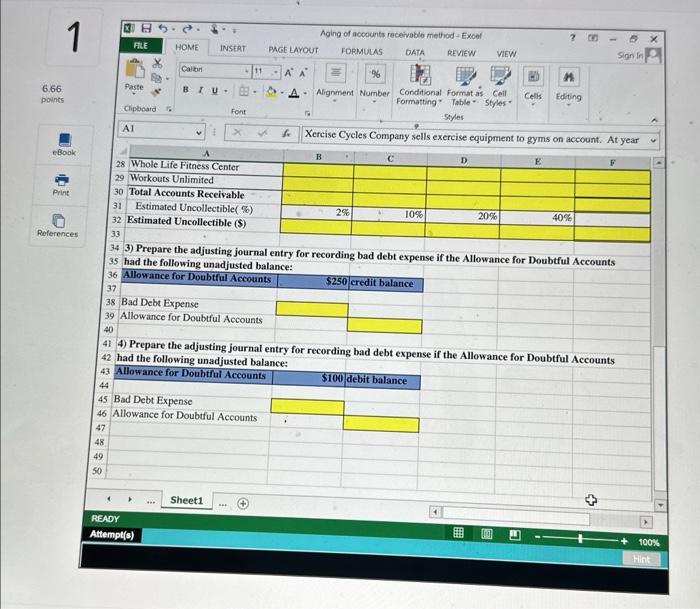Open the References sidebar icon

[58, 221]
